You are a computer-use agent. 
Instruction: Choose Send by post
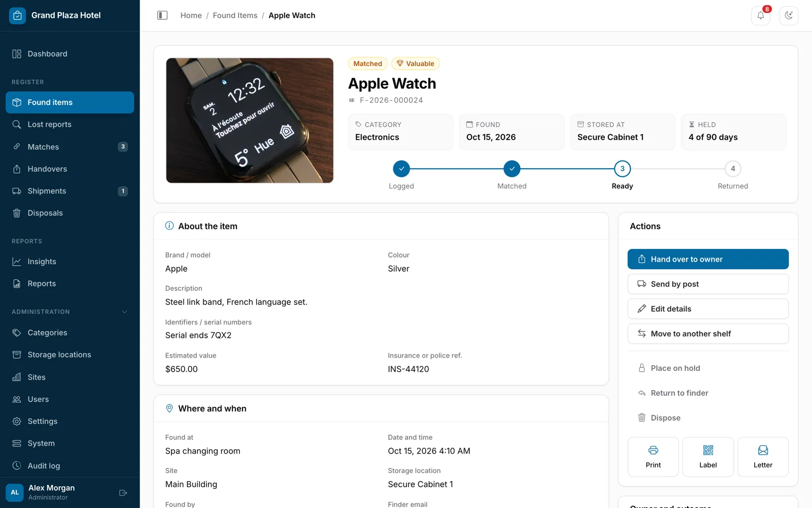pyautogui.click(x=708, y=284)
